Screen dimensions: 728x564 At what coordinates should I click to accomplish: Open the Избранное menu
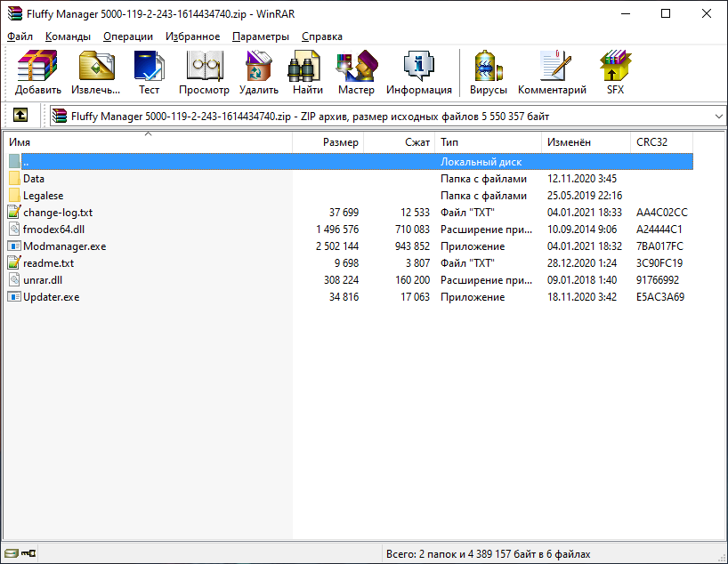point(192,36)
